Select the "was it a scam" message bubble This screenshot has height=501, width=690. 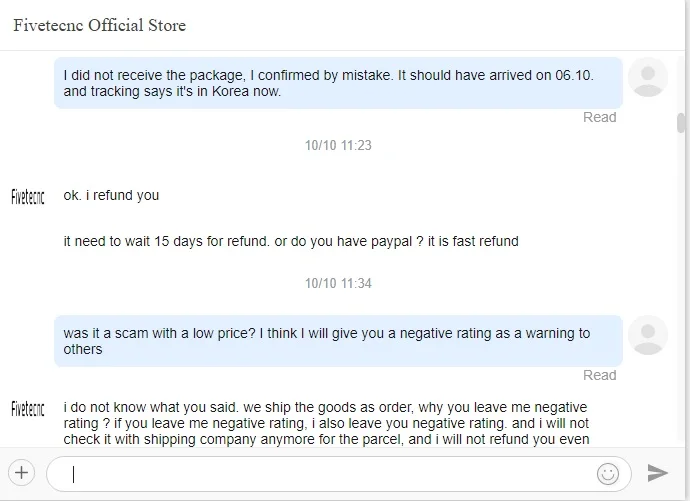point(338,341)
